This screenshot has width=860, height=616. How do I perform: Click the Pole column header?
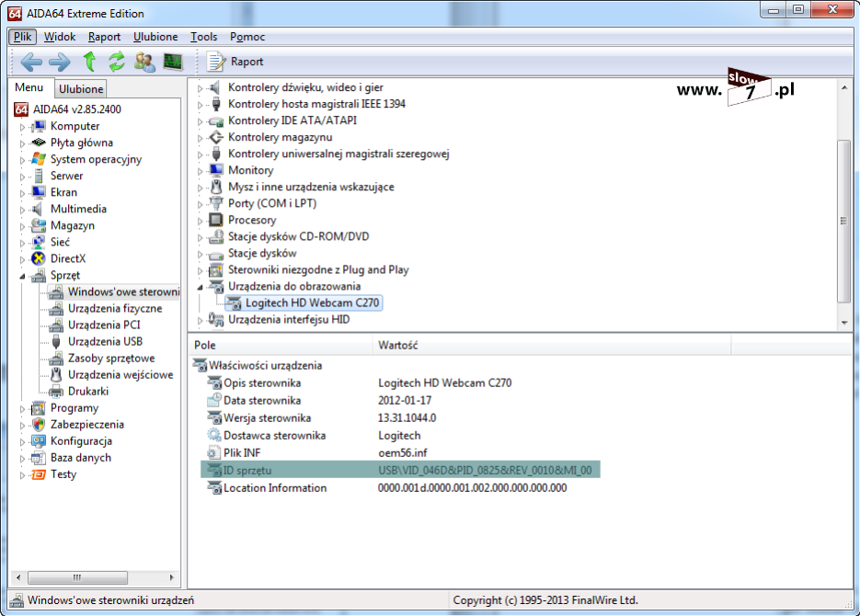(x=281, y=346)
